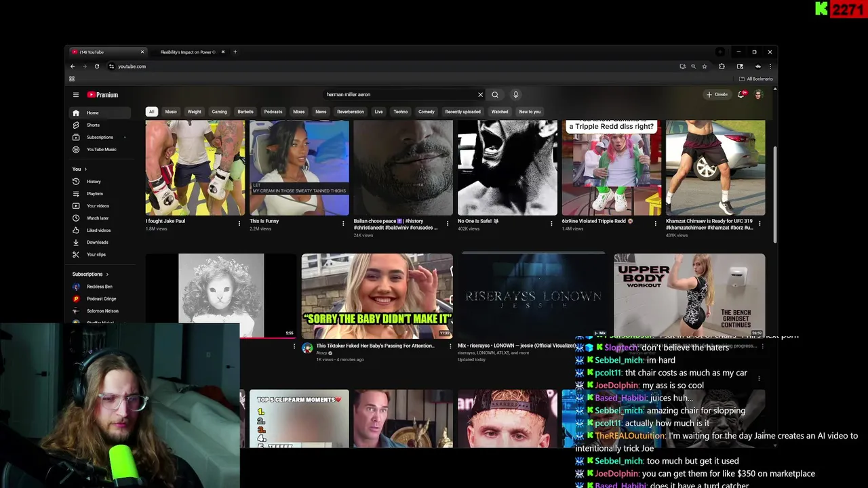868x488 pixels.
Task: Open Podcast Cringe channel
Action: coord(101,299)
